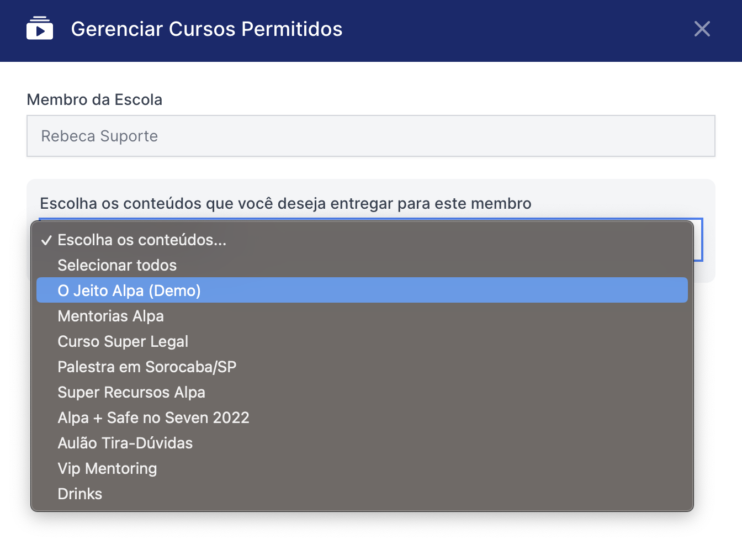
Task: Click the course playlist icon in header
Action: [40, 29]
